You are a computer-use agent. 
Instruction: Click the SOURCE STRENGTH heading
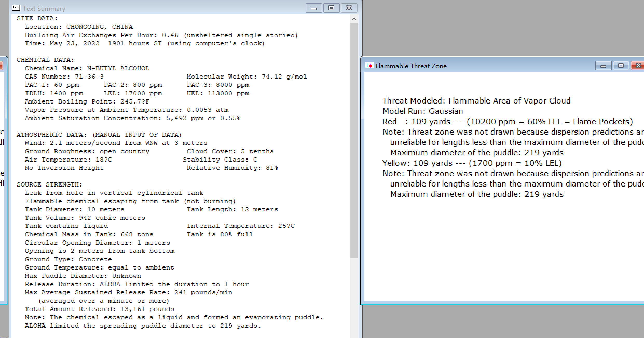tap(50, 185)
